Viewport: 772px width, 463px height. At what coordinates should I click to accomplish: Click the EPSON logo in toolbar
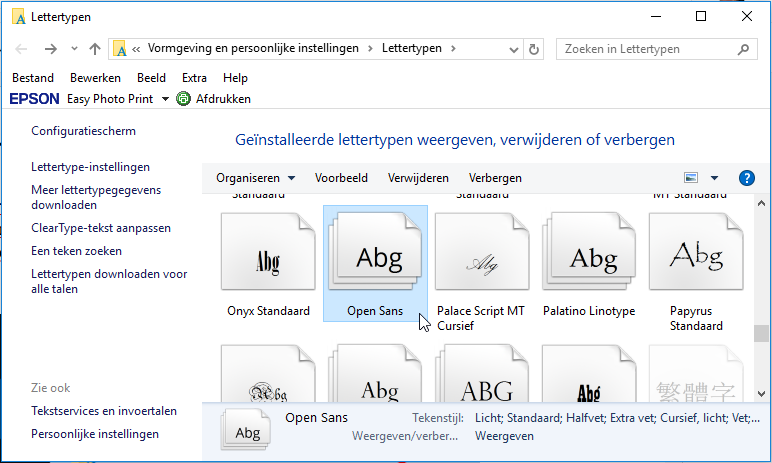click(34, 99)
